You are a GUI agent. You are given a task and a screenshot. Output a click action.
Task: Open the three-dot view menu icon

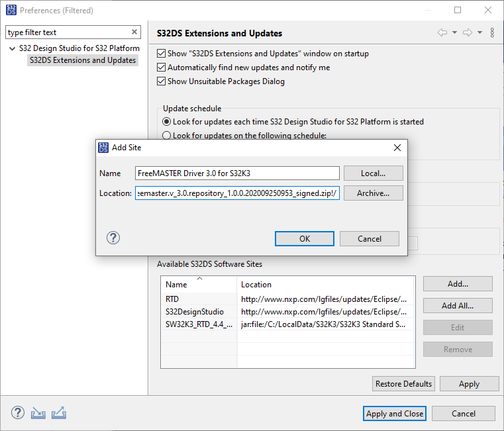[492, 32]
